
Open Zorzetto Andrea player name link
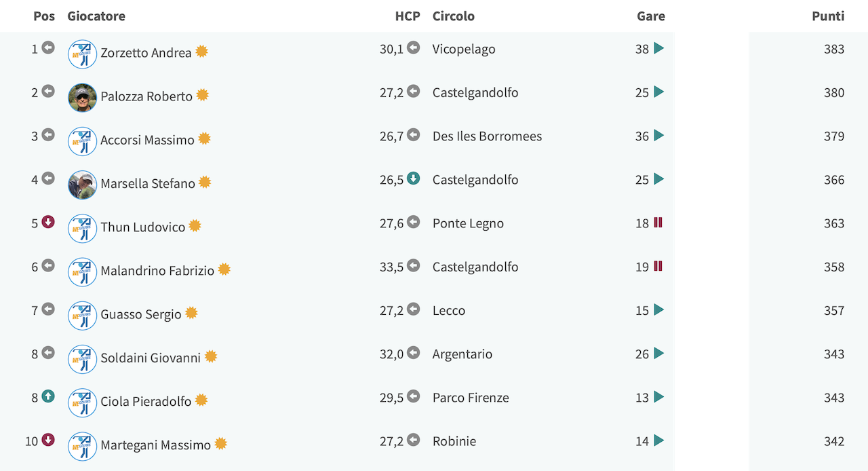146,53
